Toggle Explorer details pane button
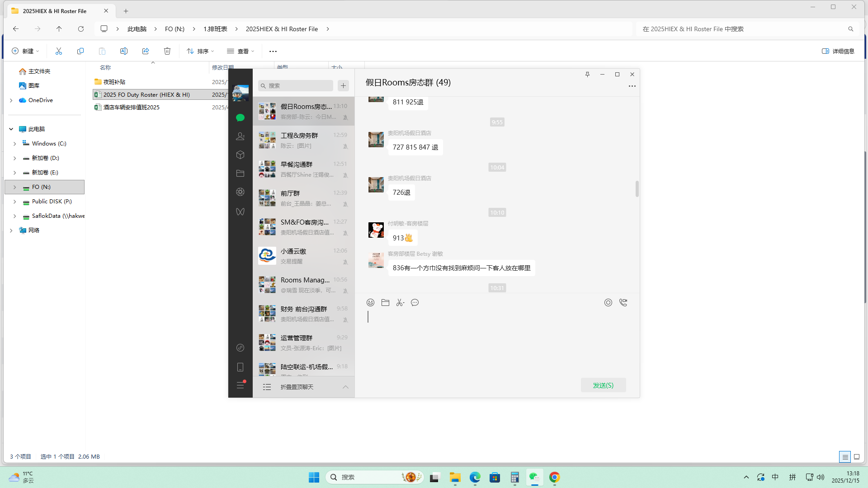 [838, 51]
